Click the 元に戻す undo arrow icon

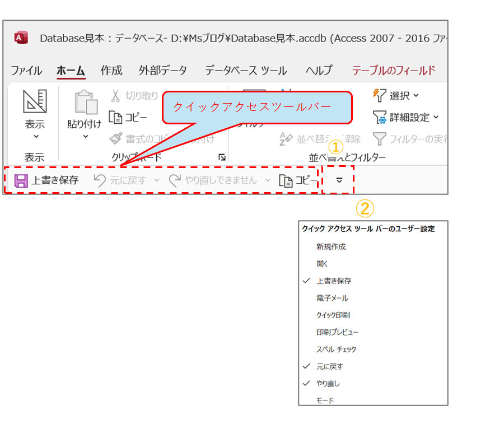pos(100,180)
